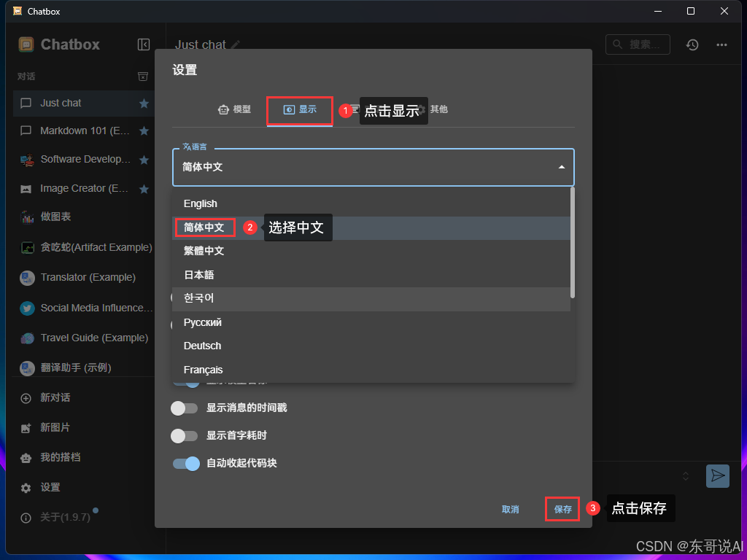747x560 pixels.
Task: Select Français from the language list
Action: [371, 370]
